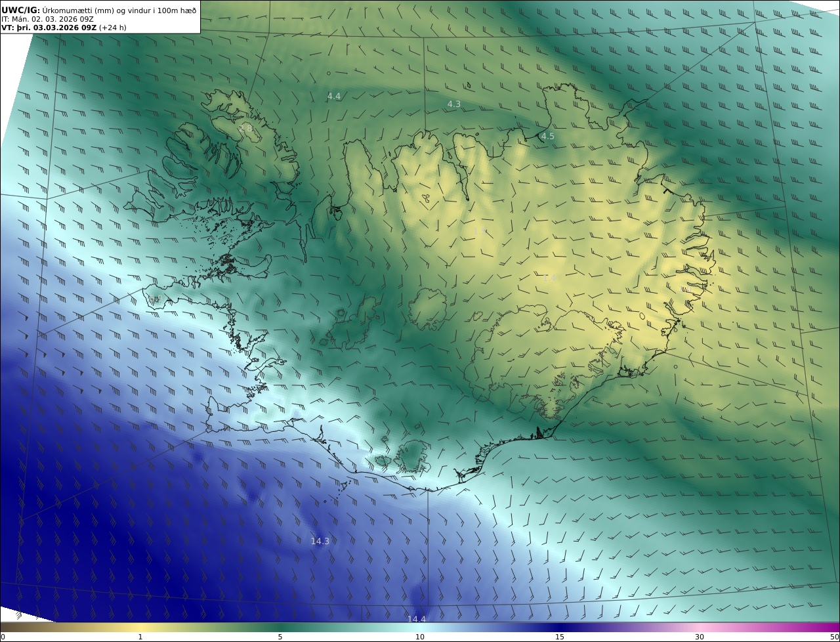840x642 pixels.
Task: Click the color scale tick labeled 1
Action: click(140, 637)
